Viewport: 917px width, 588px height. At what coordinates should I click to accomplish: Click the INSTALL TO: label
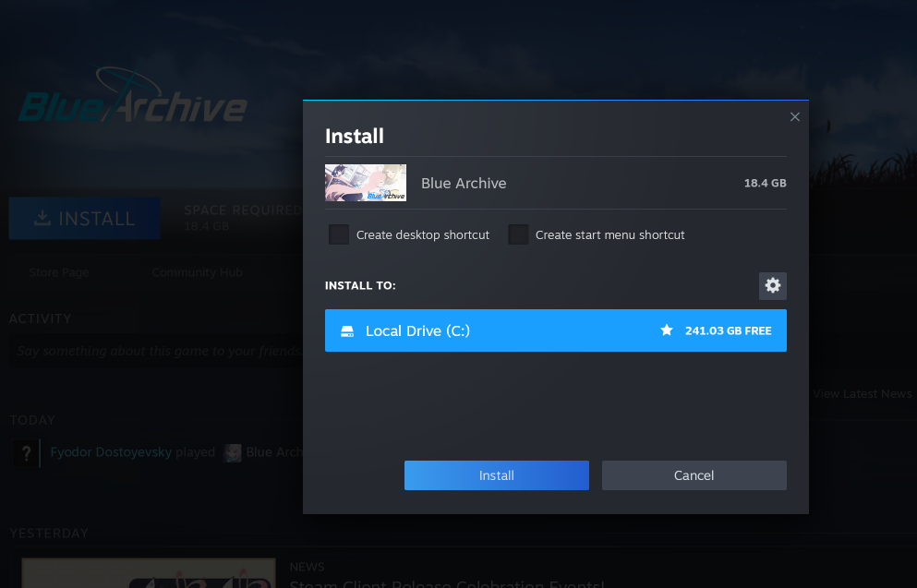(360, 286)
